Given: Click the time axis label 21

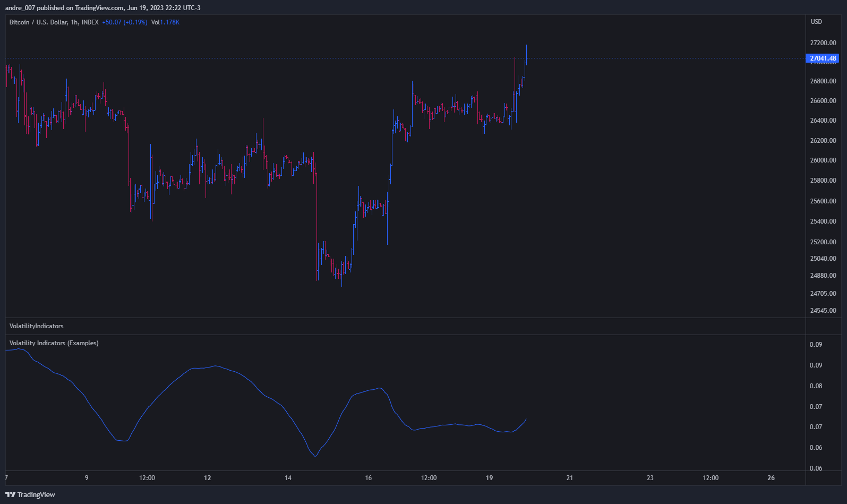Looking at the screenshot, I should [x=570, y=478].
